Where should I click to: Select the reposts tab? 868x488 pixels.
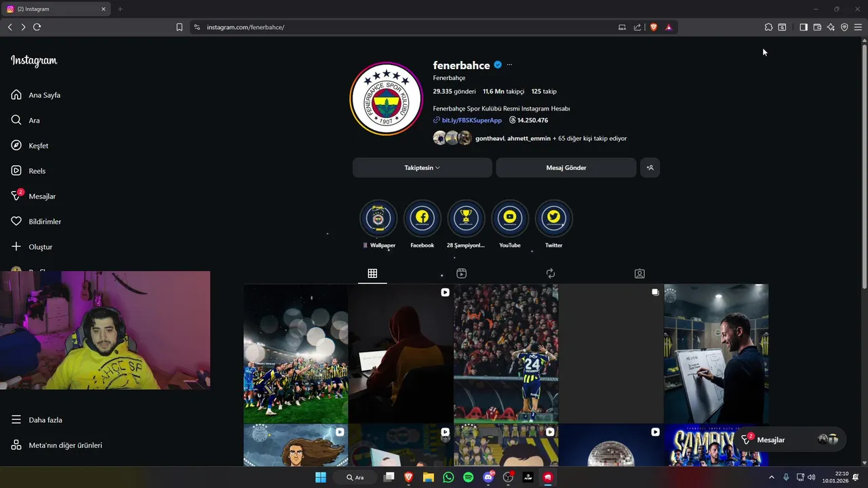click(x=551, y=273)
